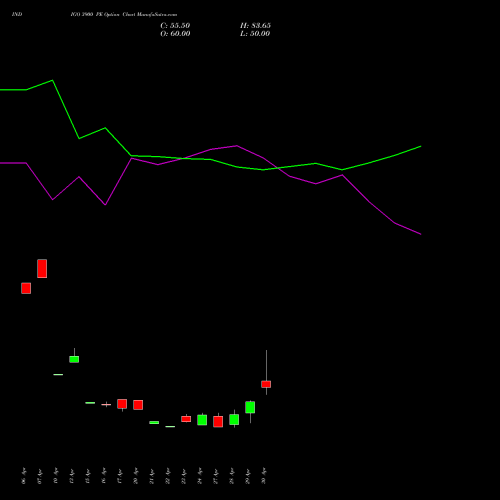Click the green indicator line
Viewport: 500px width, 500px height.
tap(210, 159)
